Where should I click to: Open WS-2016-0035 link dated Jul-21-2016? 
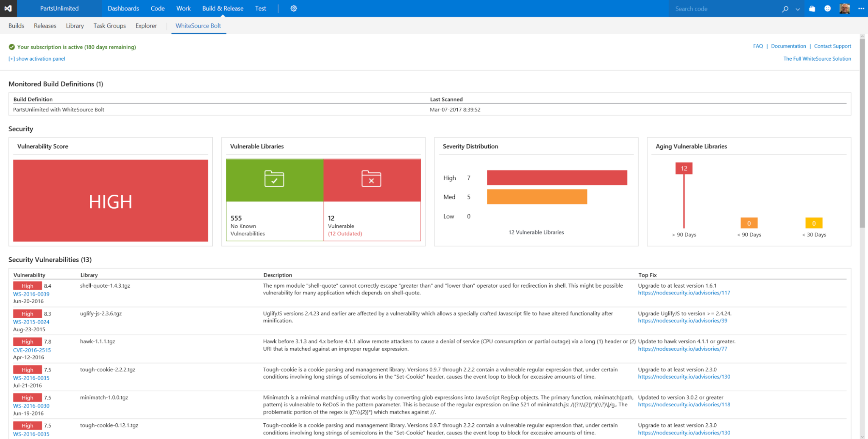pos(31,378)
